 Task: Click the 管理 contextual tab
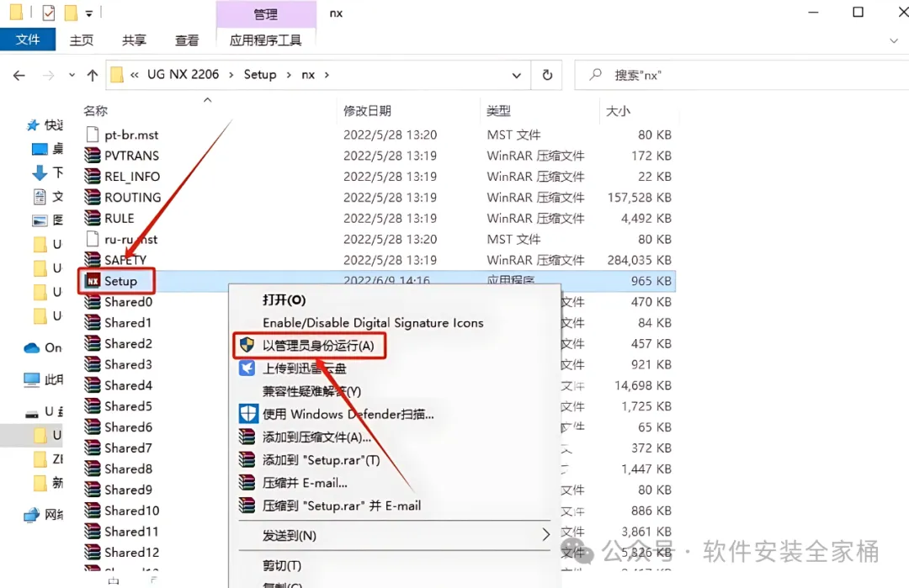pos(266,14)
